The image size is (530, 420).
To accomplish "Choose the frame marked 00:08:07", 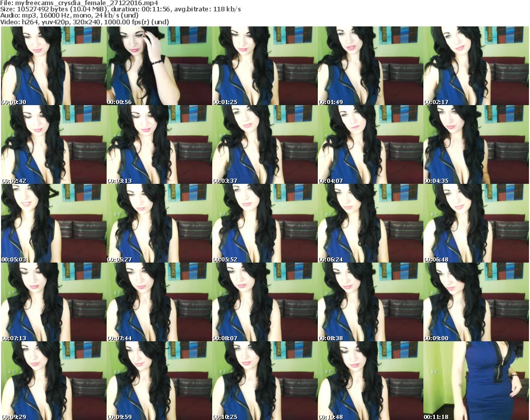I will pyautogui.click(x=265, y=302).
